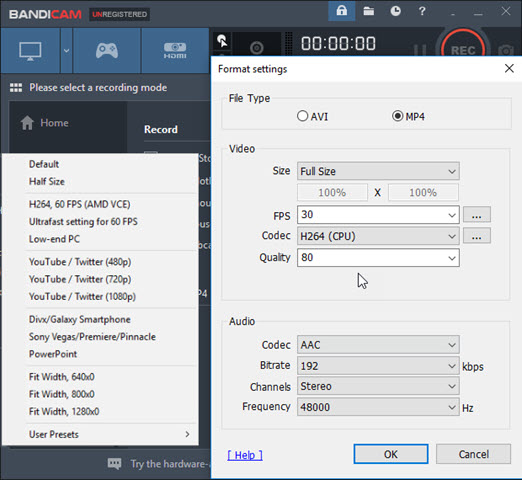Open the video Size dropdown

(378, 171)
